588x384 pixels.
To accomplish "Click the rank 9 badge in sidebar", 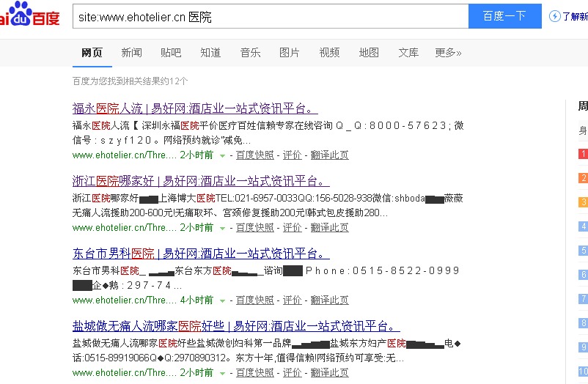I will click(583, 347).
